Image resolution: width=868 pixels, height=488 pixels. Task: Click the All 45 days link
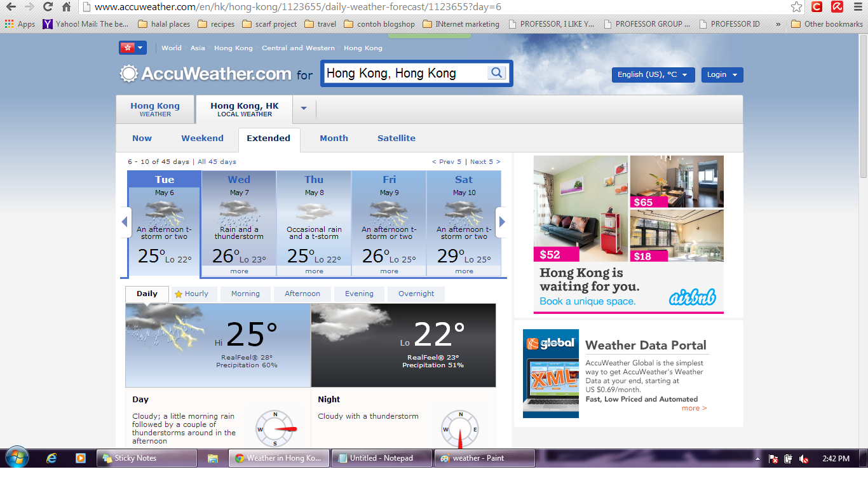click(217, 162)
